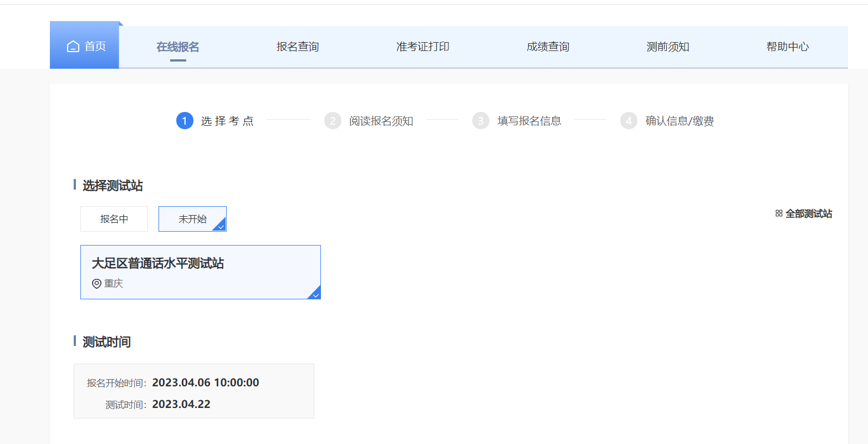The height and width of the screenshot is (444, 868).
Task: Click step 4 circle for 确认信息/缴费
Action: click(x=629, y=121)
